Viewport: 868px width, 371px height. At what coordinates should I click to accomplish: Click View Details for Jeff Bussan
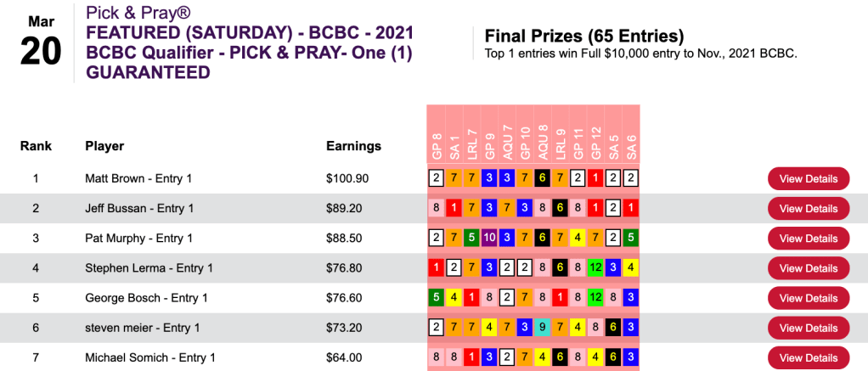(x=808, y=209)
